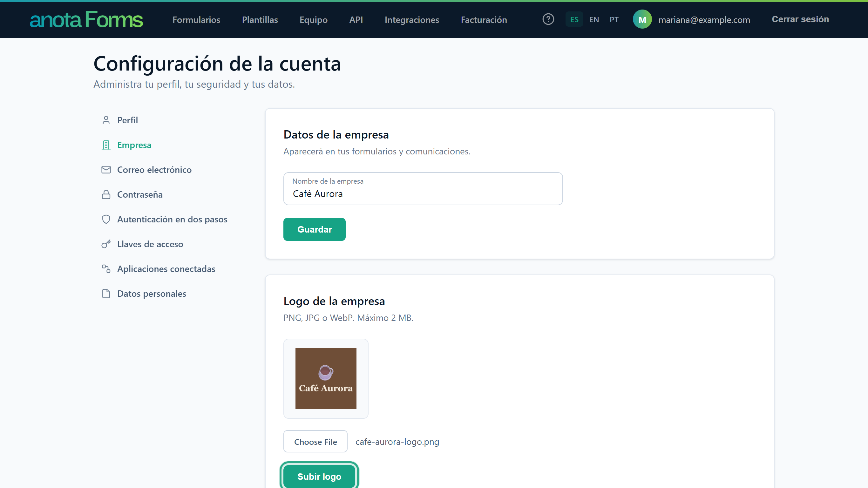Click the Aplicaciones conectadas icon
The width and height of the screenshot is (868, 488).
point(106,269)
